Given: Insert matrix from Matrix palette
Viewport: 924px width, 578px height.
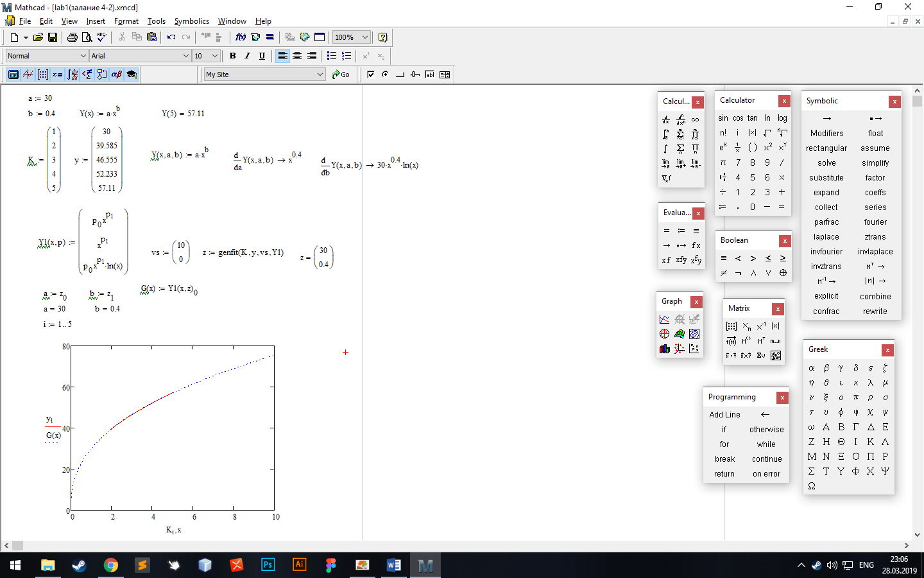Looking at the screenshot, I should click(732, 326).
